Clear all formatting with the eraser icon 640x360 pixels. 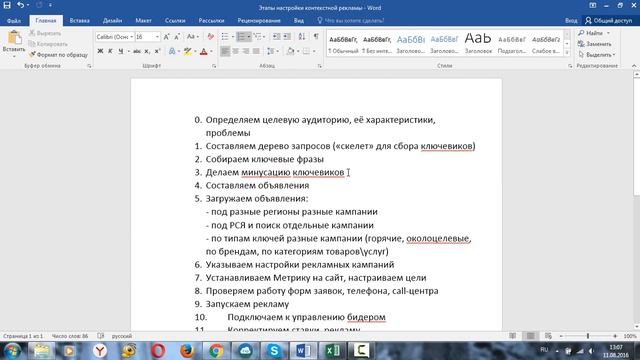pos(211,37)
